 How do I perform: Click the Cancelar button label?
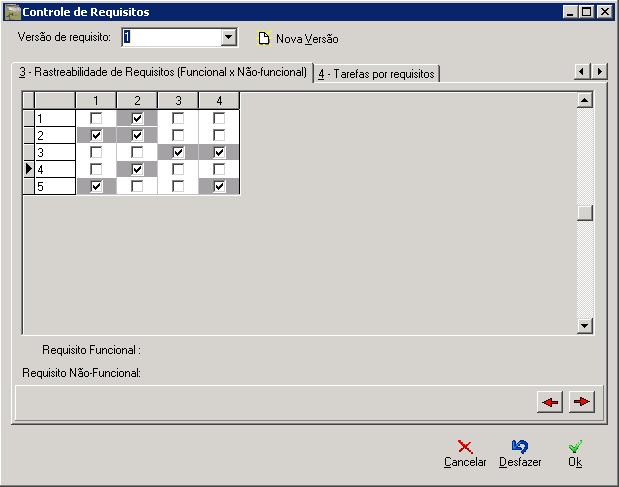point(465,462)
